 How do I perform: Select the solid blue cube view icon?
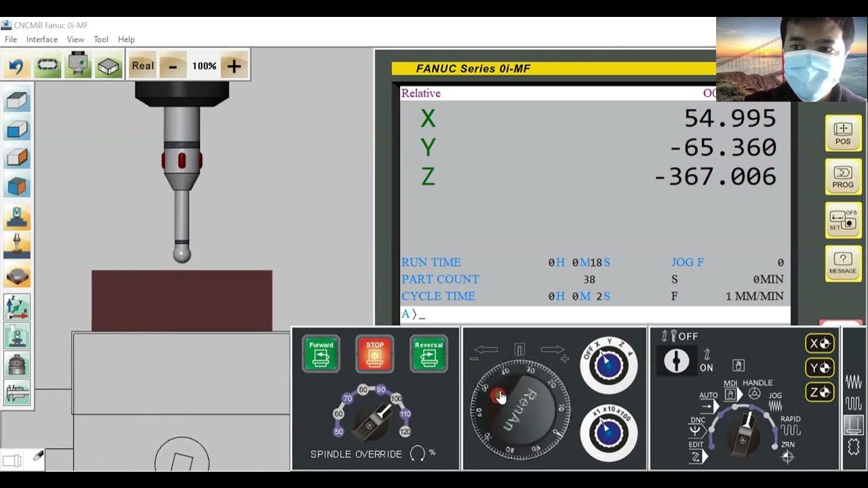pos(17,186)
